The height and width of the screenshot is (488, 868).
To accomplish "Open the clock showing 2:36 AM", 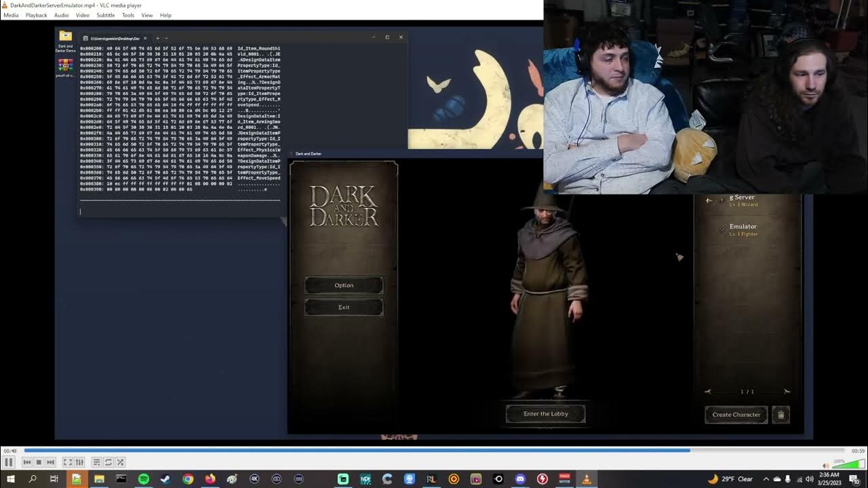I will tap(829, 479).
